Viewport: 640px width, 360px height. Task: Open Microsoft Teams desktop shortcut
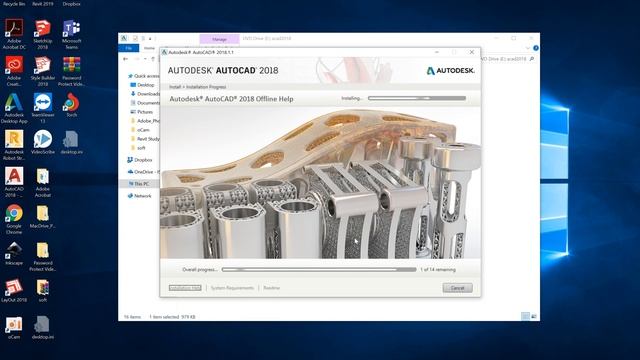(71, 33)
